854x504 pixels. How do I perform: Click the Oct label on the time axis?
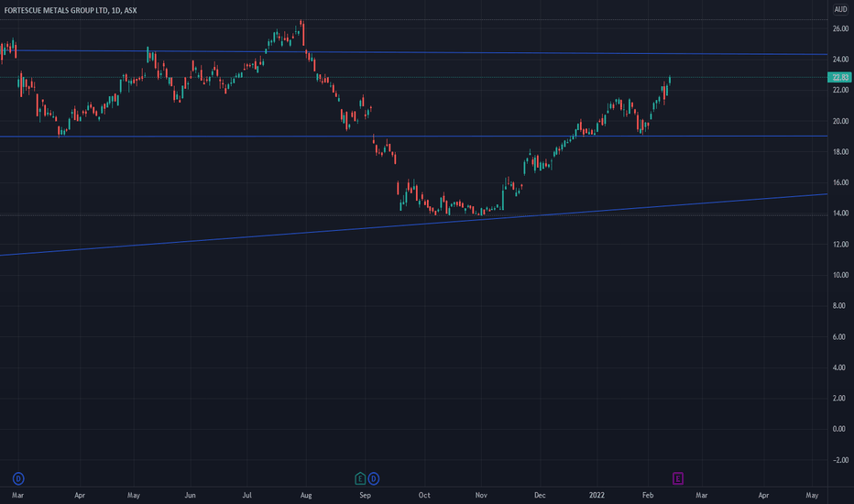[x=424, y=495]
